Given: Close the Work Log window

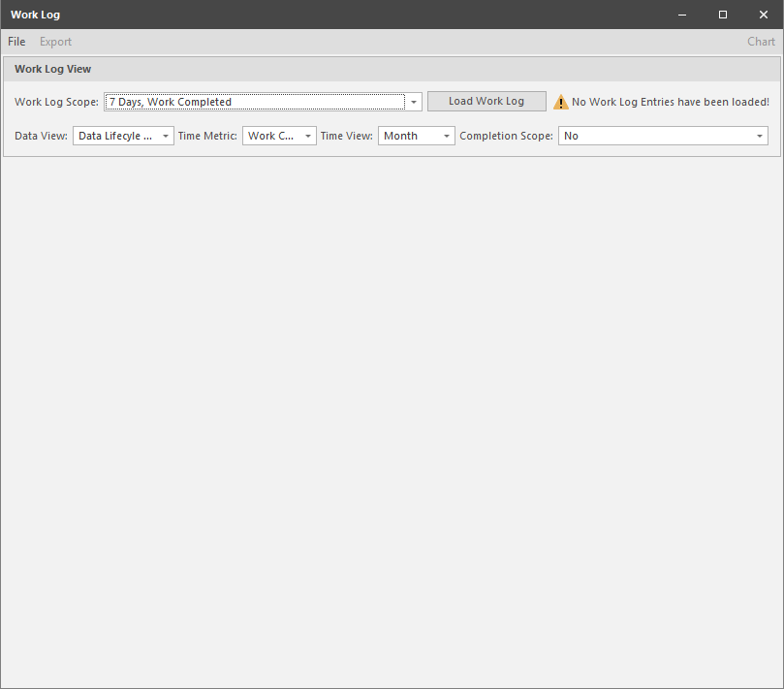Looking at the screenshot, I should point(763,15).
